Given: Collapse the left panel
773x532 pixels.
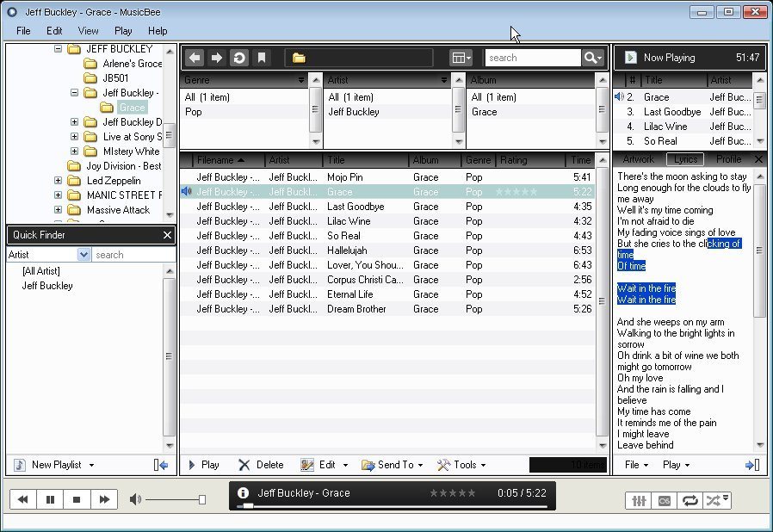Looking at the screenshot, I should pyautogui.click(x=161, y=465).
